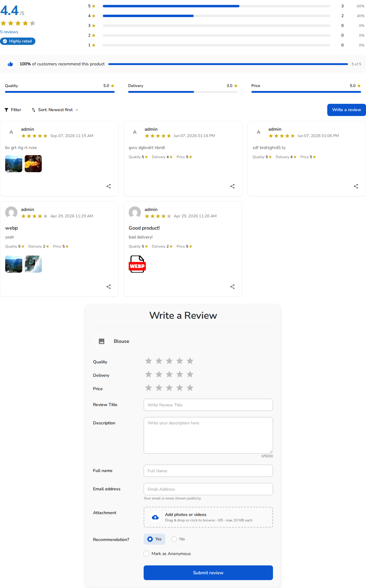Click the Delivery 3.0 rating bar
Image resolution: width=366 pixels, height=588 pixels.
tap(183, 92)
